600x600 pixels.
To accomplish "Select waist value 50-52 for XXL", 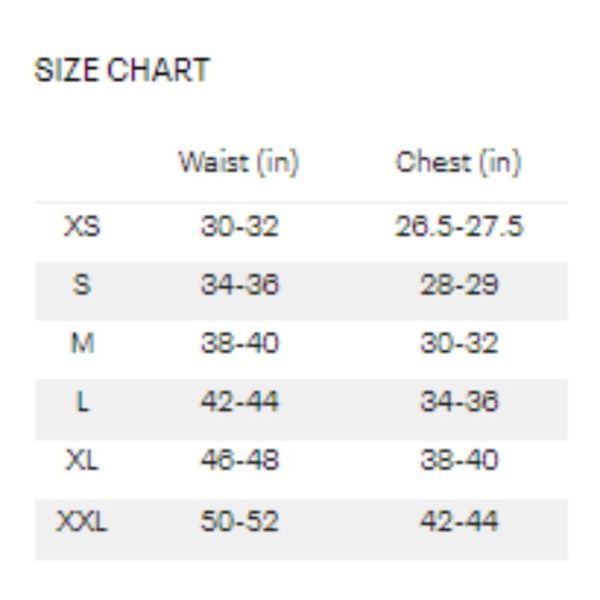I will pyautogui.click(x=240, y=521).
